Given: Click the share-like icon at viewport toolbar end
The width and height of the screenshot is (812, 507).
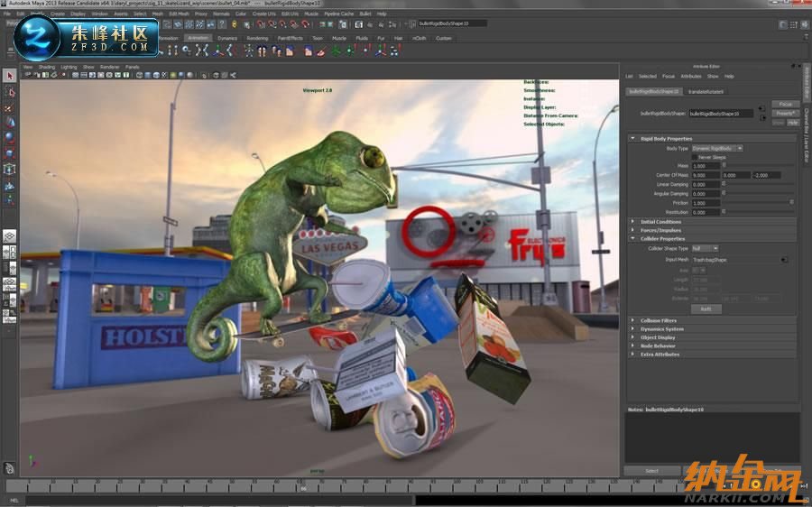Looking at the screenshot, I should point(233,75).
